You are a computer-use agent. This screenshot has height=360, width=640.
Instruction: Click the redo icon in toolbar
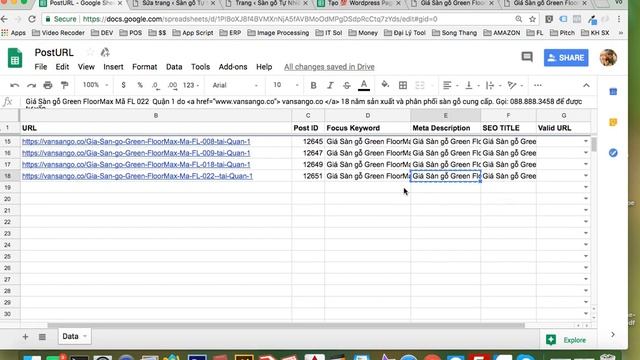[31, 85]
